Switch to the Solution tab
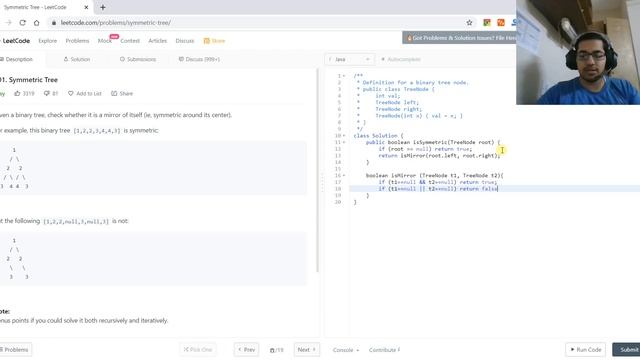640x360 pixels. [77, 59]
